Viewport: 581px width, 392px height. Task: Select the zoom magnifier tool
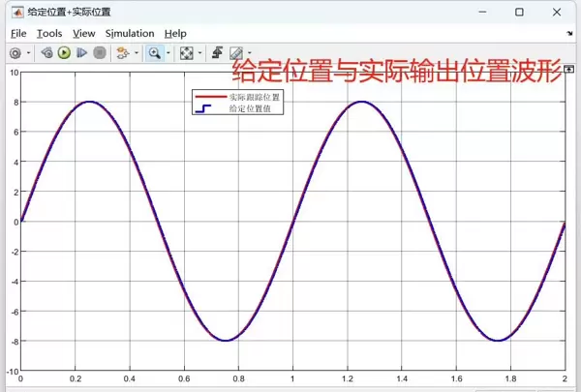click(x=153, y=53)
